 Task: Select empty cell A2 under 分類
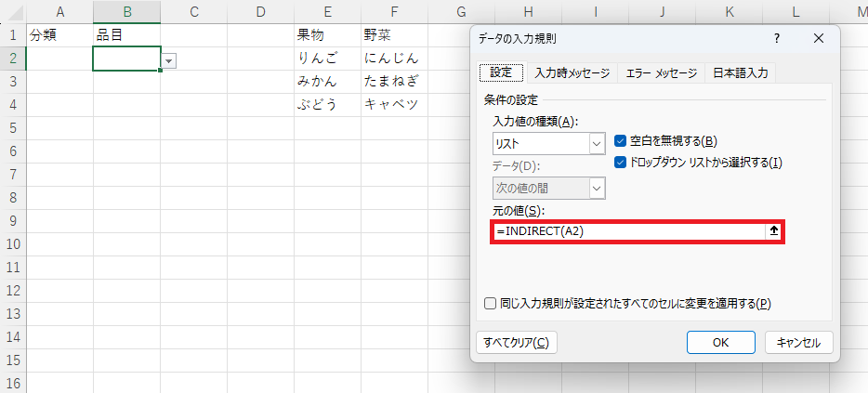click(59, 59)
